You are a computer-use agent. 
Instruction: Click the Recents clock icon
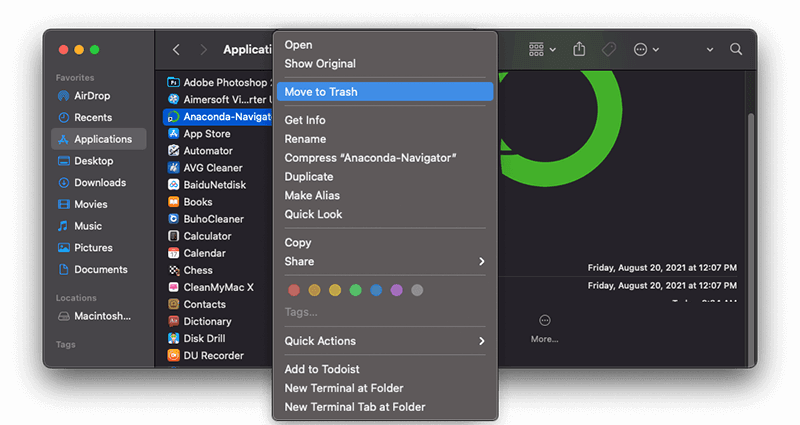(x=63, y=117)
